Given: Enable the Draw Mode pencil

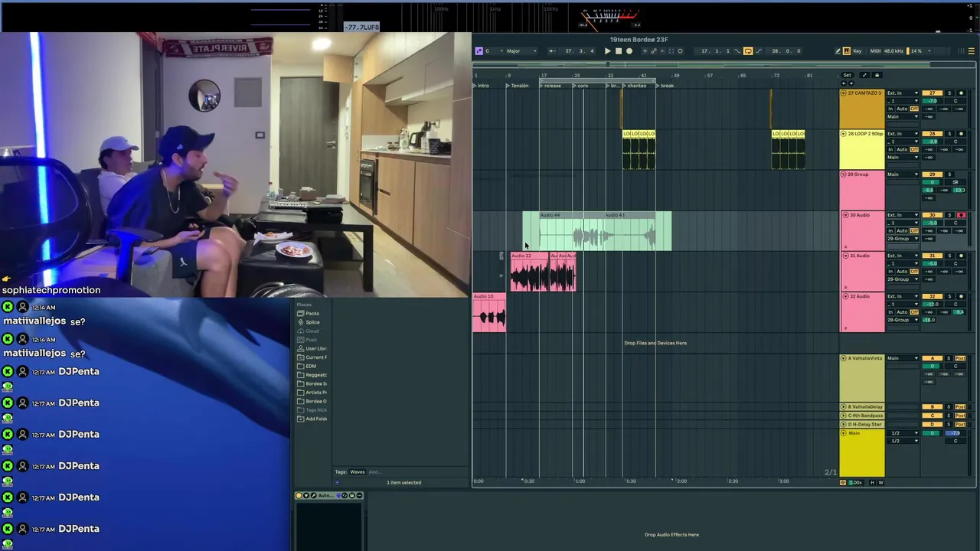Looking at the screenshot, I should coord(838,51).
